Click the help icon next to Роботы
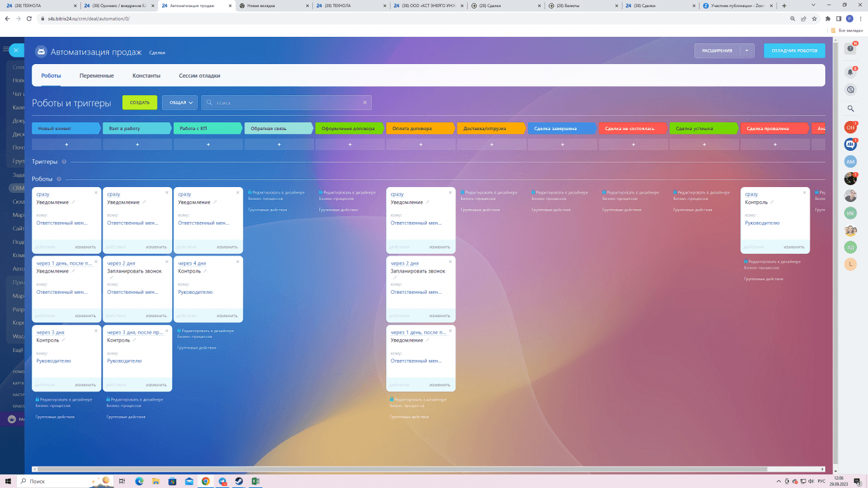868x488 pixels. pyautogui.click(x=59, y=179)
